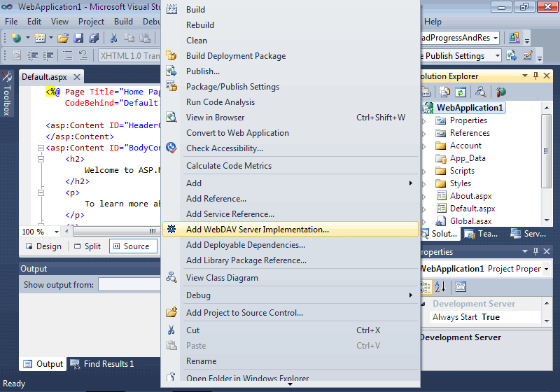Choose Rebuild from the context menu
Screen dimensions: 560x392
[290, 25]
